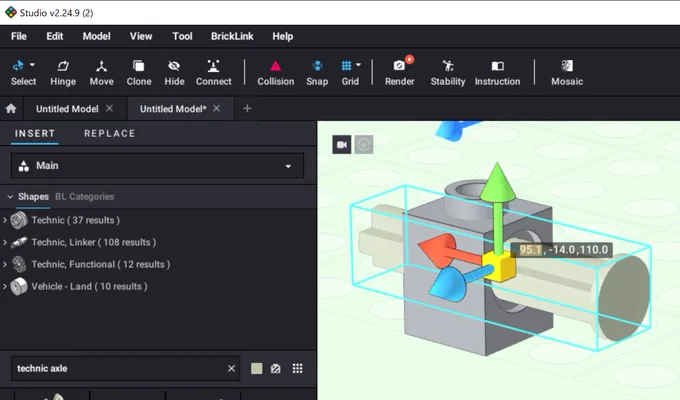Open the File menu
This screenshot has width=680, height=400.
[19, 36]
